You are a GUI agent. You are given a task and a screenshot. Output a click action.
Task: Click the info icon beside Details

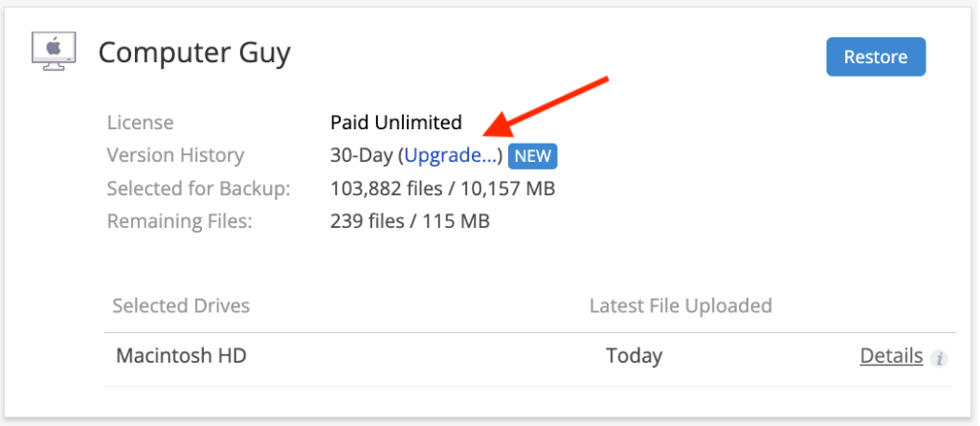pos(939,359)
